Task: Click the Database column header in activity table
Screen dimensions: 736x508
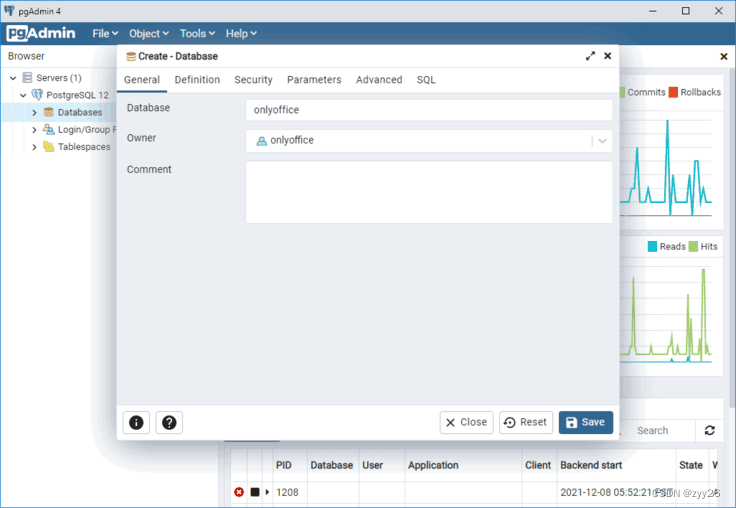Action: (331, 465)
